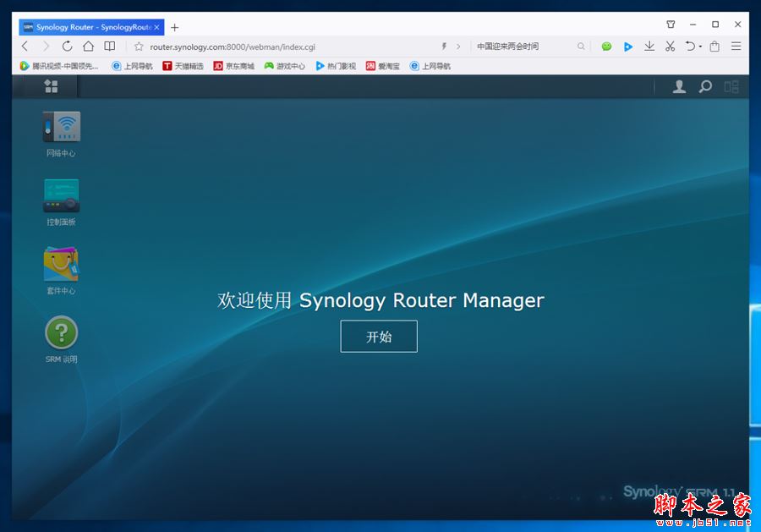761x532 pixels.
Task: Open the SRM Help (SRM 说明) icon
Action: [x=61, y=332]
